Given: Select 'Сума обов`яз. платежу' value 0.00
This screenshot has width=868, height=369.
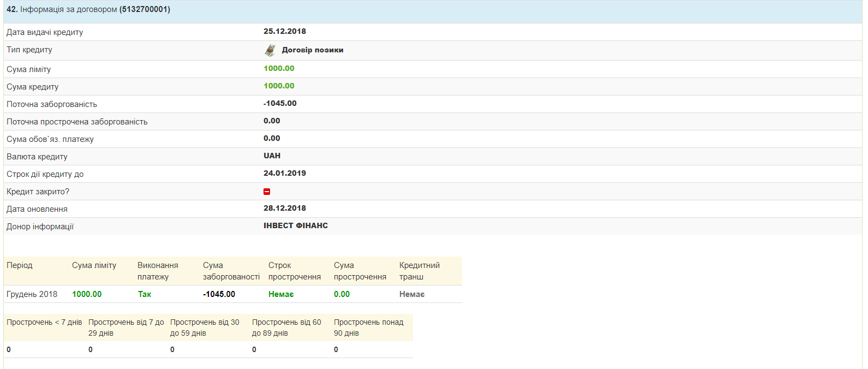Looking at the screenshot, I should point(272,138).
